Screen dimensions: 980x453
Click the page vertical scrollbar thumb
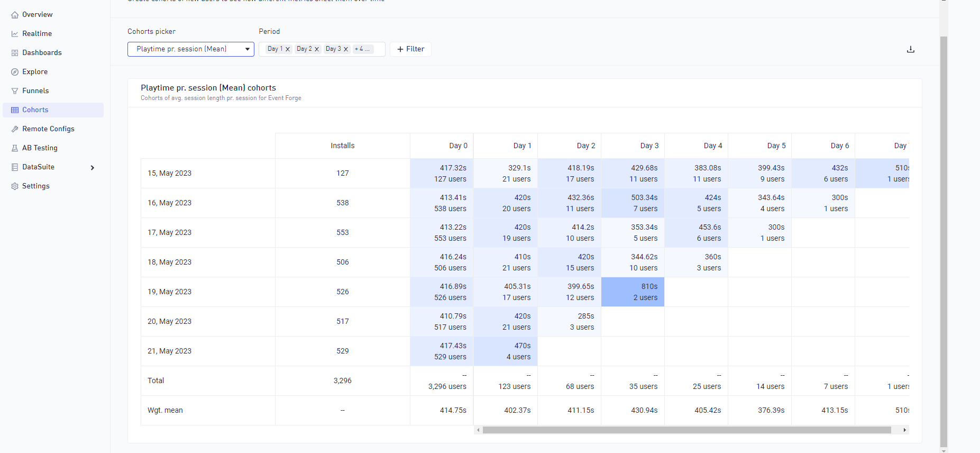pos(944,242)
